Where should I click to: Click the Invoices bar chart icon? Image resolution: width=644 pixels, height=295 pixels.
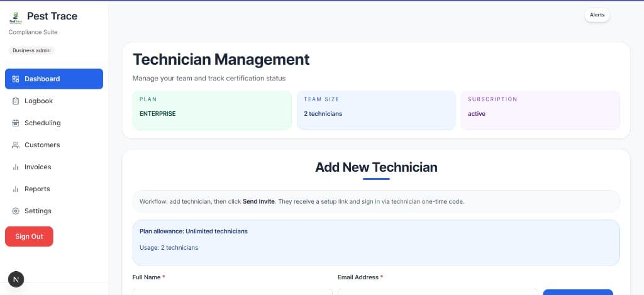tap(16, 167)
